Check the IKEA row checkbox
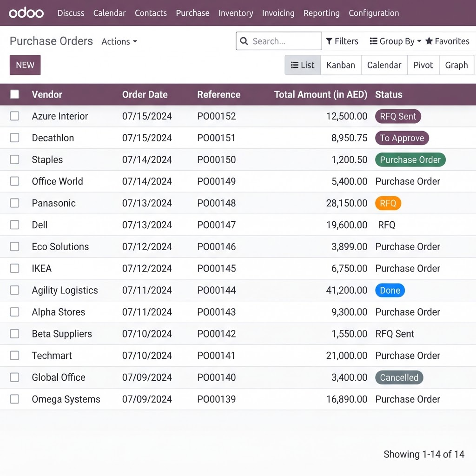 point(14,268)
